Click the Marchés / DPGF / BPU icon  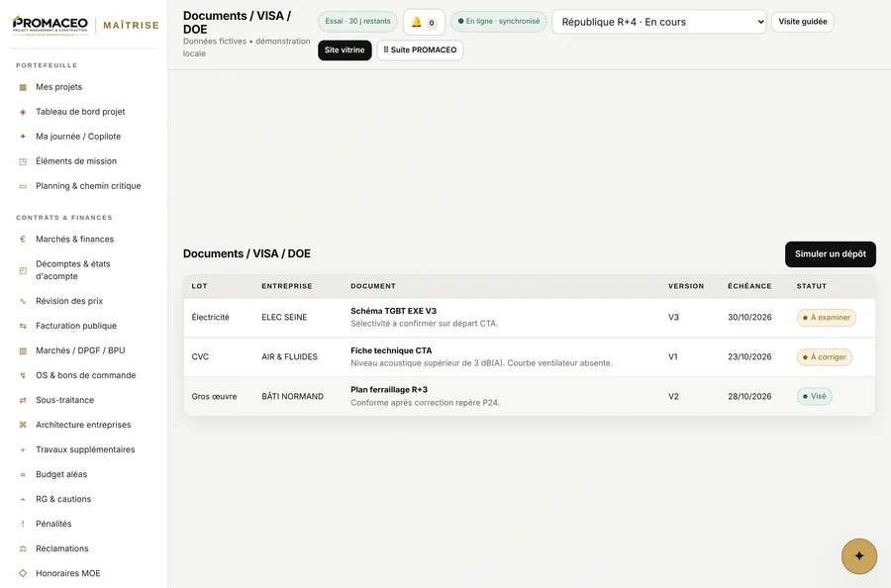coord(23,351)
